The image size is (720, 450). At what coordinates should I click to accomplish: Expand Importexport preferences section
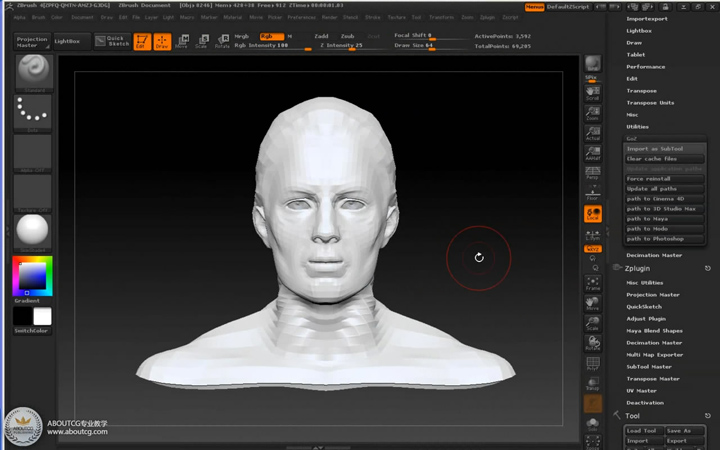(x=647, y=19)
